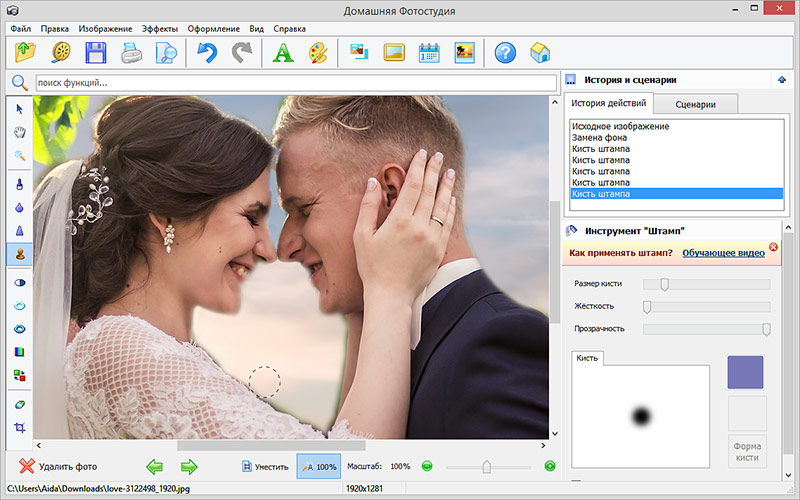Select the Crop tool

(x=19, y=427)
